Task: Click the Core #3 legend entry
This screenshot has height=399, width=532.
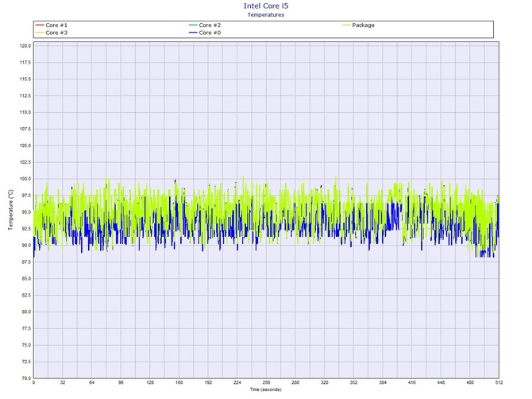Action: [x=52, y=33]
